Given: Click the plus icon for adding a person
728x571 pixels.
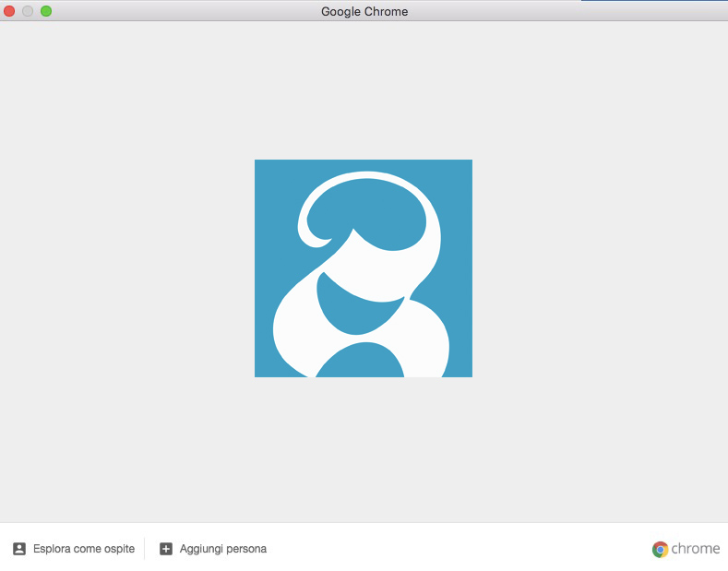Looking at the screenshot, I should point(166,549).
